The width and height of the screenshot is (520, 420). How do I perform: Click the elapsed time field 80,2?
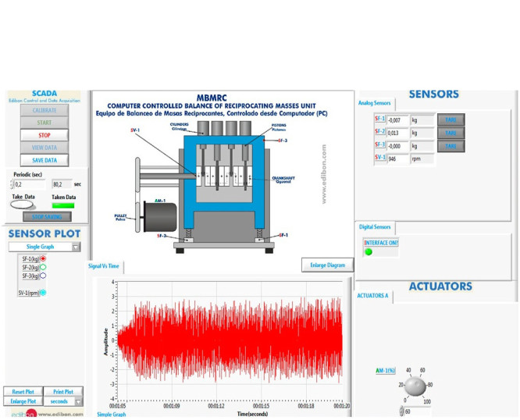[x=62, y=184]
